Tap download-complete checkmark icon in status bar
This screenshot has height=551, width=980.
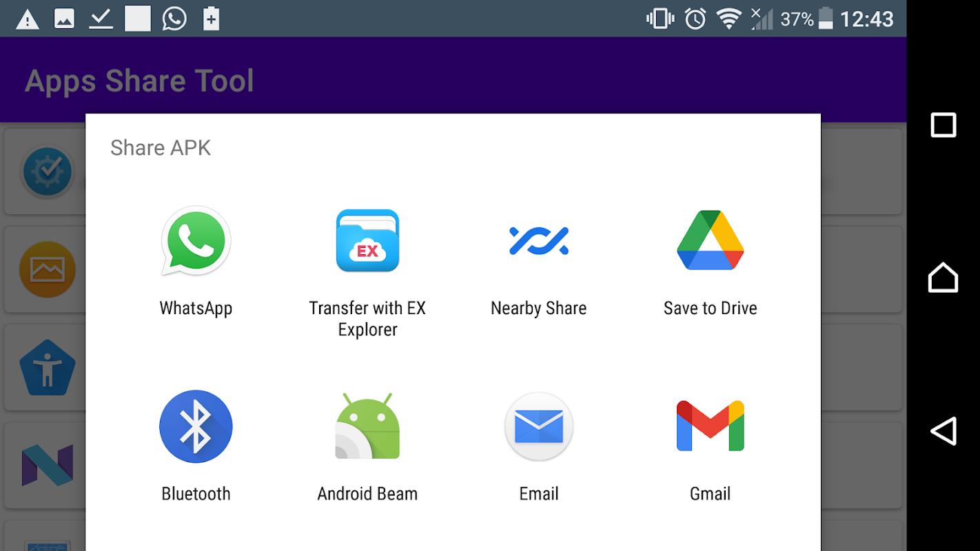tap(101, 19)
